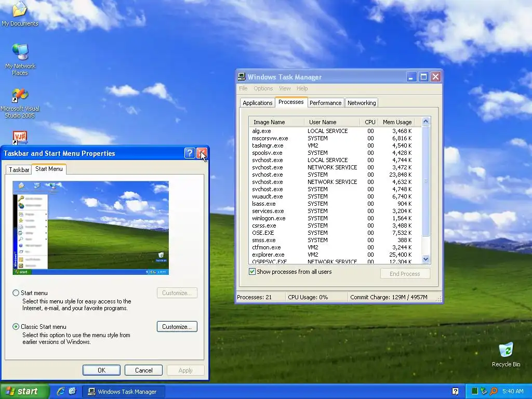532x399 pixels.
Task: Click the scroll down arrow in process list
Action: tap(426, 259)
